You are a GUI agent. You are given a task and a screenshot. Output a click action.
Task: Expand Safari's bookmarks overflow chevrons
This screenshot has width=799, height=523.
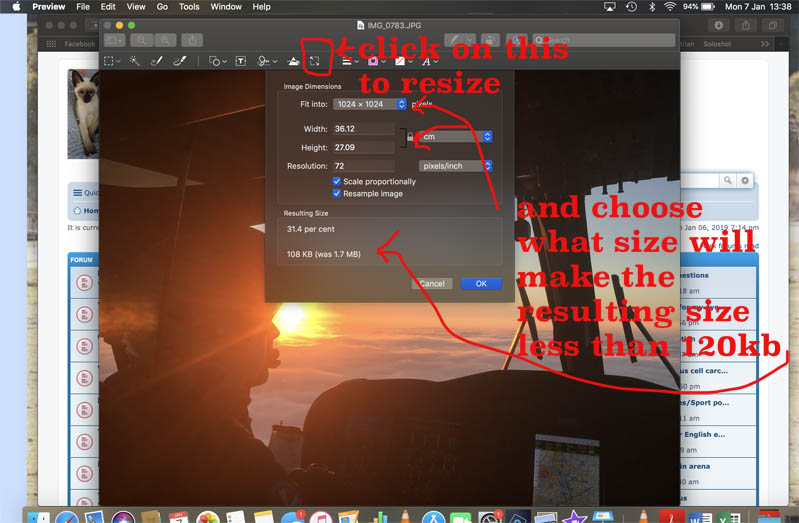point(765,44)
